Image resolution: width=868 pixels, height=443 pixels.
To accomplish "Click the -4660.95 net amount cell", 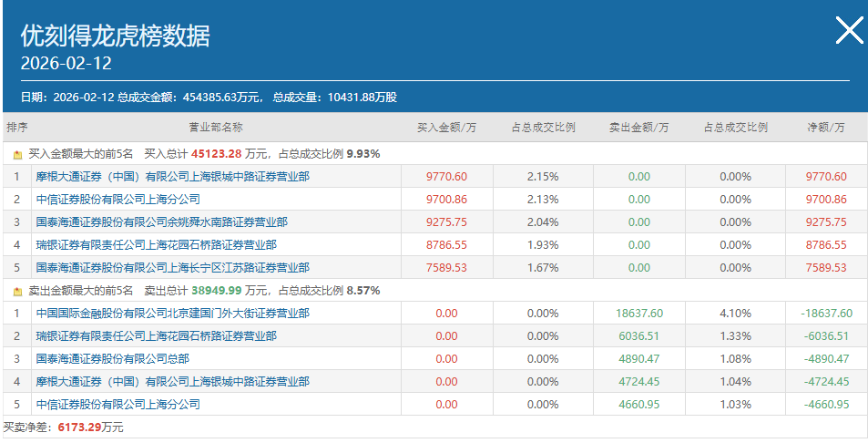I will (826, 404).
